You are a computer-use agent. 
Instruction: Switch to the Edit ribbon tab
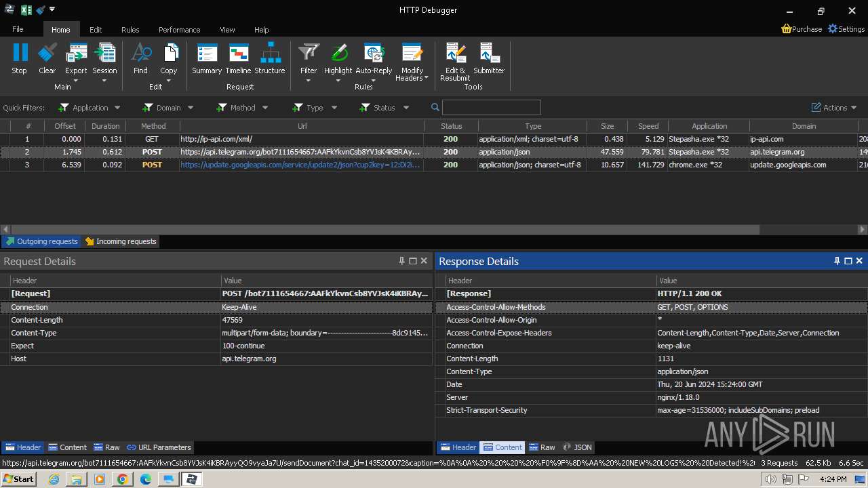click(96, 30)
